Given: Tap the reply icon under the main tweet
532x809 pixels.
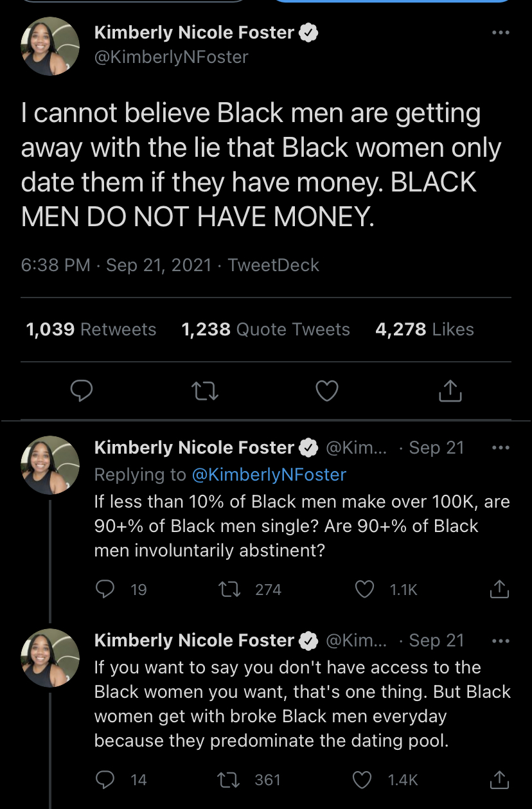Looking at the screenshot, I should pos(82,391).
